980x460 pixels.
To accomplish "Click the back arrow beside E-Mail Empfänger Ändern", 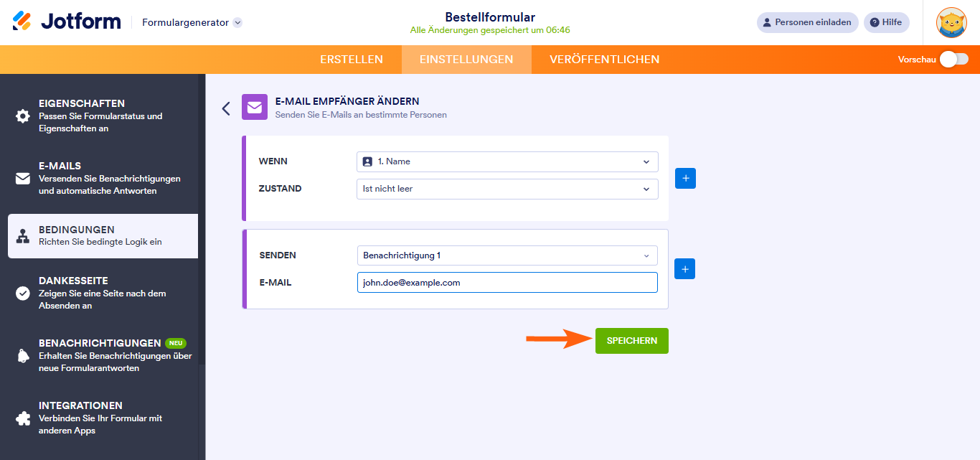I will point(226,108).
